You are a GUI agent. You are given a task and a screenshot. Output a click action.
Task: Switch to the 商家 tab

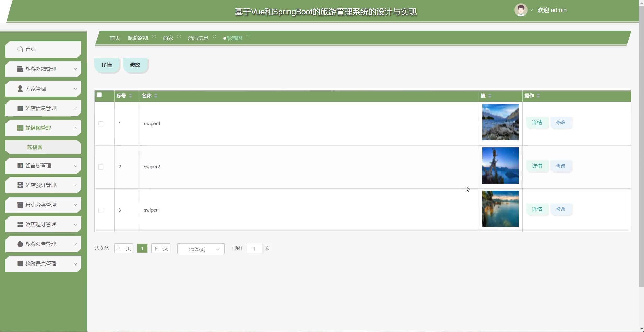(x=168, y=38)
